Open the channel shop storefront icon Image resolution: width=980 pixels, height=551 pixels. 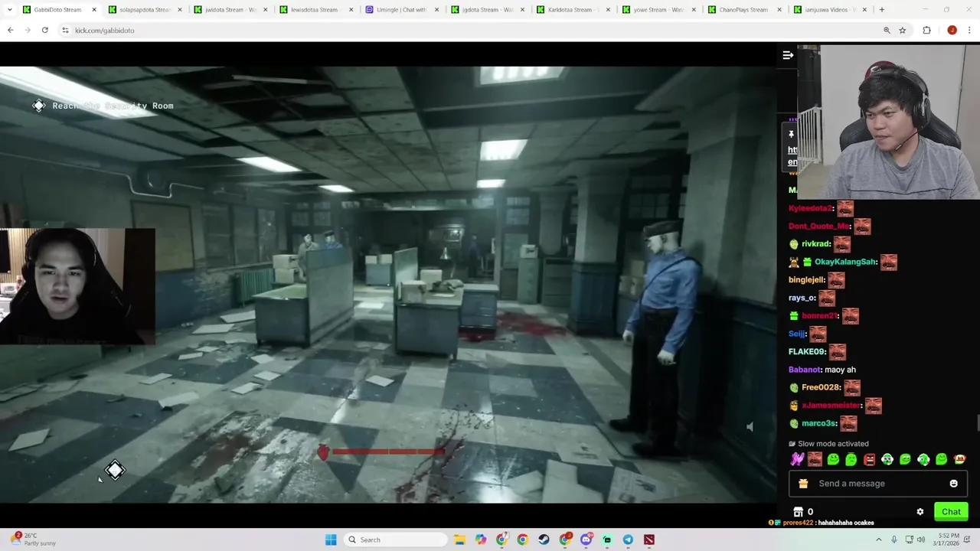[798, 512]
